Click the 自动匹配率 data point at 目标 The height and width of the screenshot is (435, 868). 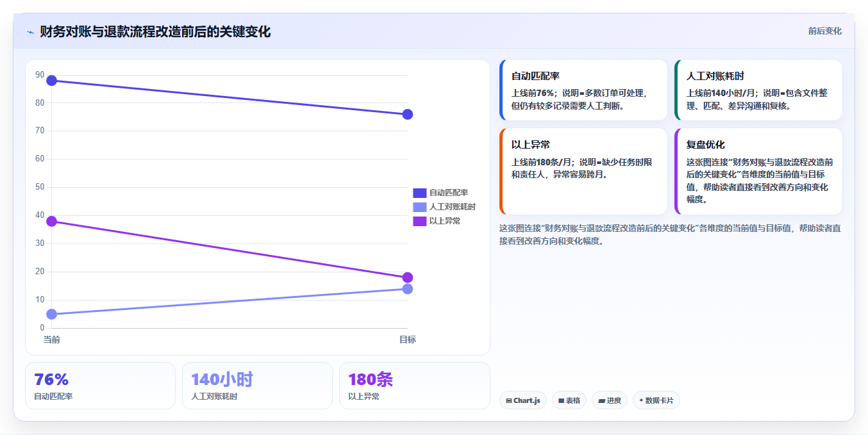pyautogui.click(x=408, y=115)
